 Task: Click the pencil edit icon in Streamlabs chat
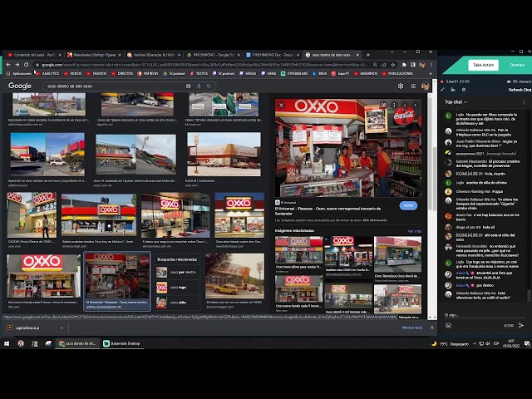442,90
